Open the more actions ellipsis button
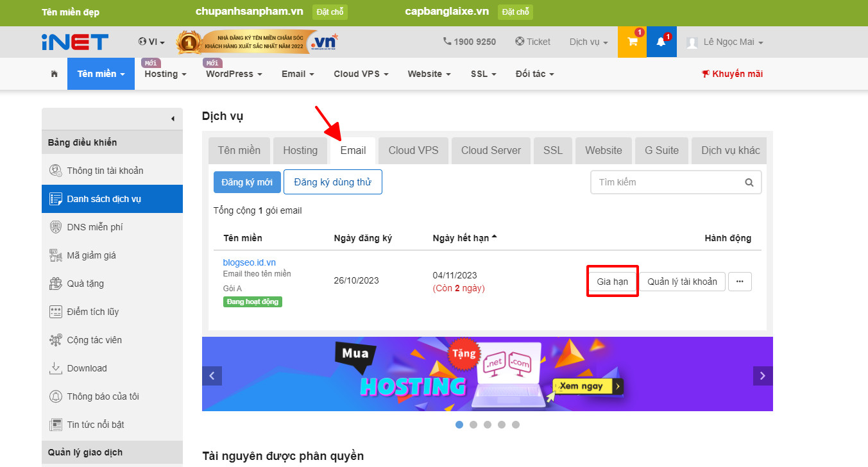The image size is (868, 467). [740, 282]
